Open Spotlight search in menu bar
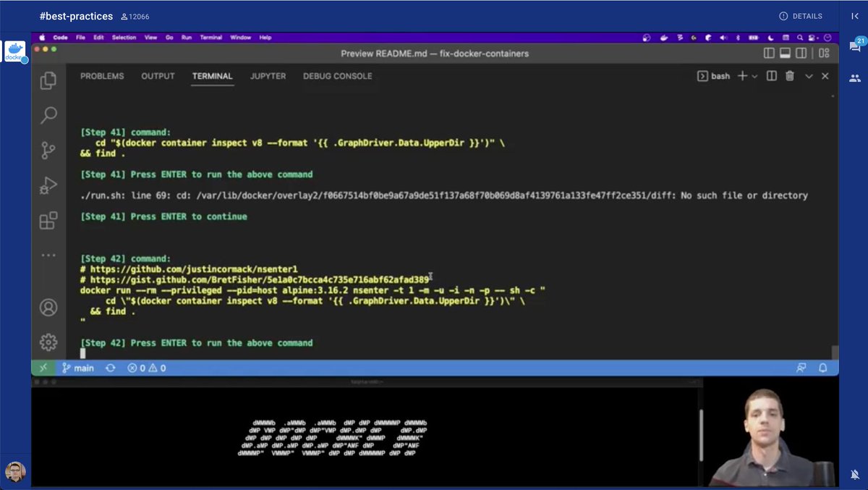The width and height of the screenshot is (868, 490). (800, 38)
